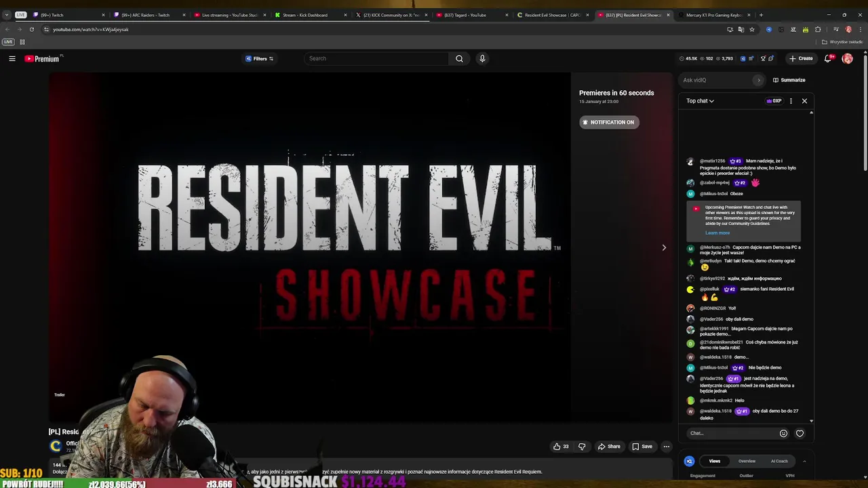Open more actions ellipsis under video
868x488 pixels.
(666, 447)
